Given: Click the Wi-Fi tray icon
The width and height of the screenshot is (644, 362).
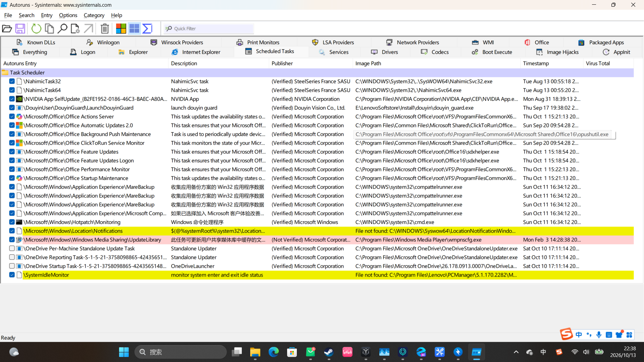Looking at the screenshot, I should tap(575, 352).
